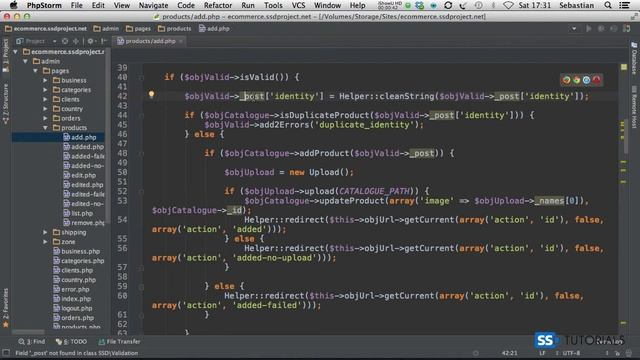Open the Project tool window tab
Image resolution: width=640 pixels, height=360 pixels.
pos(5,56)
